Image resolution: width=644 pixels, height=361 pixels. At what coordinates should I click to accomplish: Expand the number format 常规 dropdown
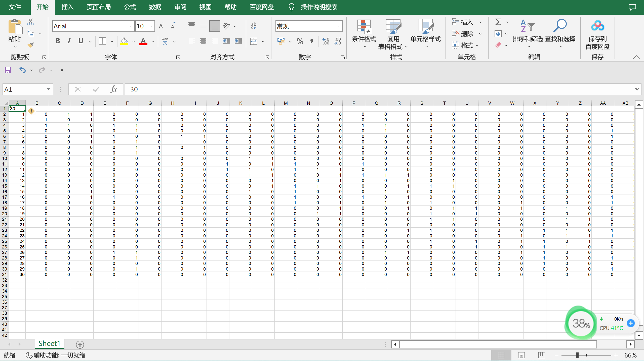click(339, 26)
